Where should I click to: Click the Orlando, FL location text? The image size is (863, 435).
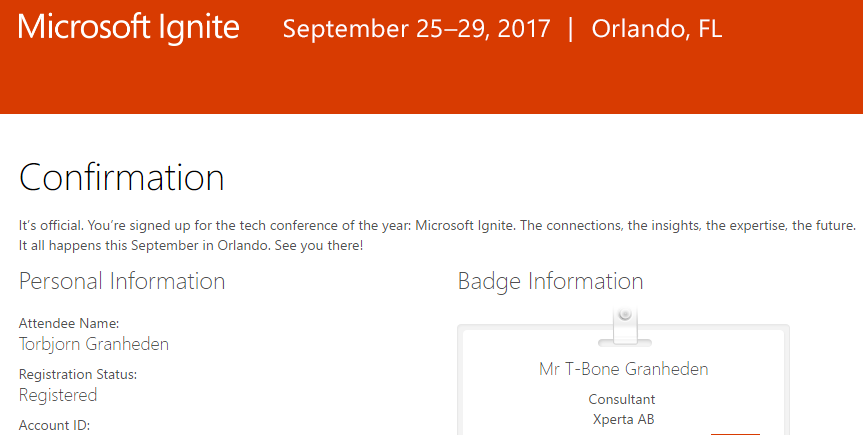click(657, 29)
